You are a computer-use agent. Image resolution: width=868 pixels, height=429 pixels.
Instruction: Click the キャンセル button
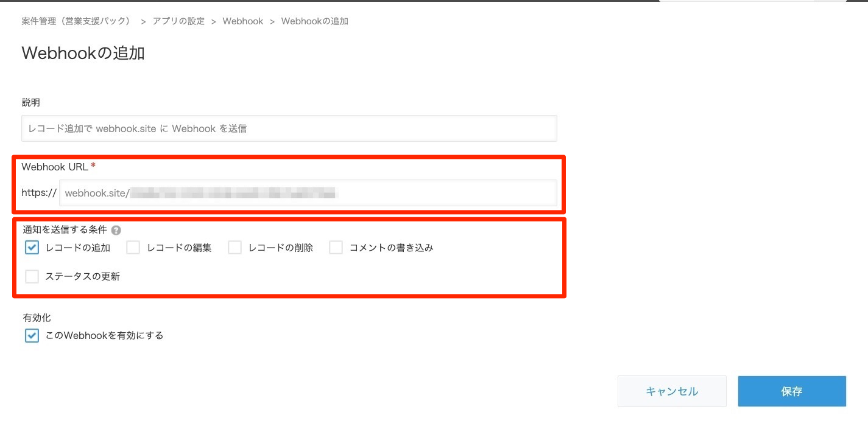672,391
